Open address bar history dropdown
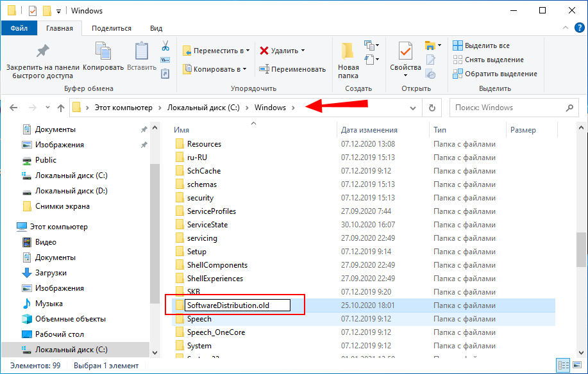This screenshot has width=588, height=374. click(413, 108)
